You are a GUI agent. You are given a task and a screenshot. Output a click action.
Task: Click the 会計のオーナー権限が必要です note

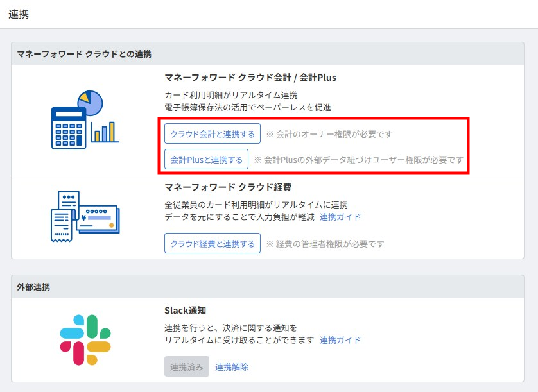(329, 135)
